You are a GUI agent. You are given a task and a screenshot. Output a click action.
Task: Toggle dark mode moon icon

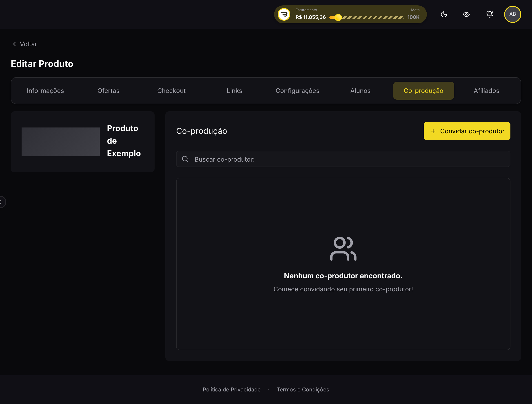point(444,14)
